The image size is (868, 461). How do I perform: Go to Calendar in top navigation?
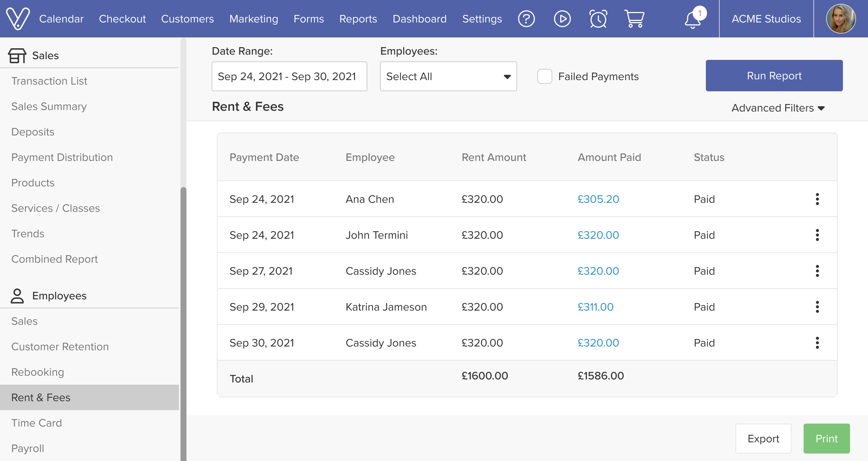61,19
